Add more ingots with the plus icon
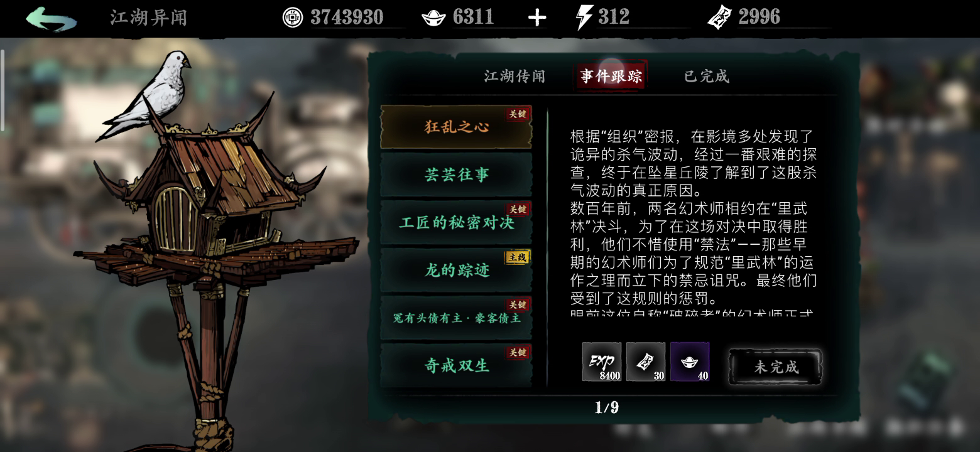 coord(536,18)
